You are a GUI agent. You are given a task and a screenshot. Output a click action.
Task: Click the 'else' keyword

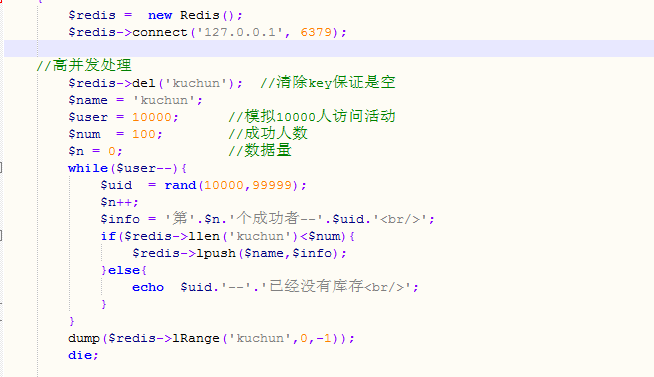click(124, 270)
